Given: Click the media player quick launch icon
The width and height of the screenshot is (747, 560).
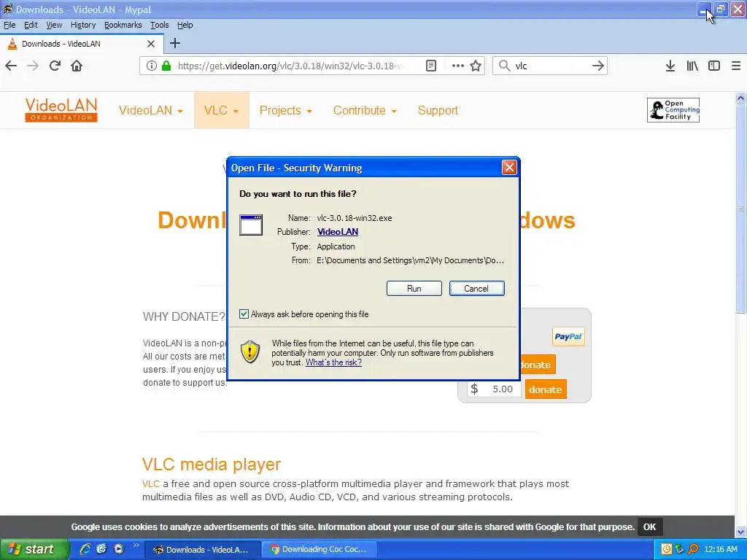Looking at the screenshot, I should 119,549.
